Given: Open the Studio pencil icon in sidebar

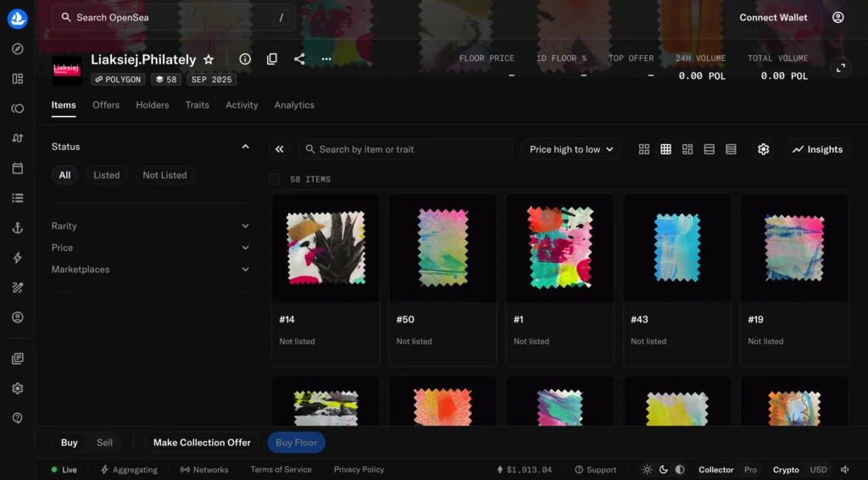Looking at the screenshot, I should pos(18,287).
